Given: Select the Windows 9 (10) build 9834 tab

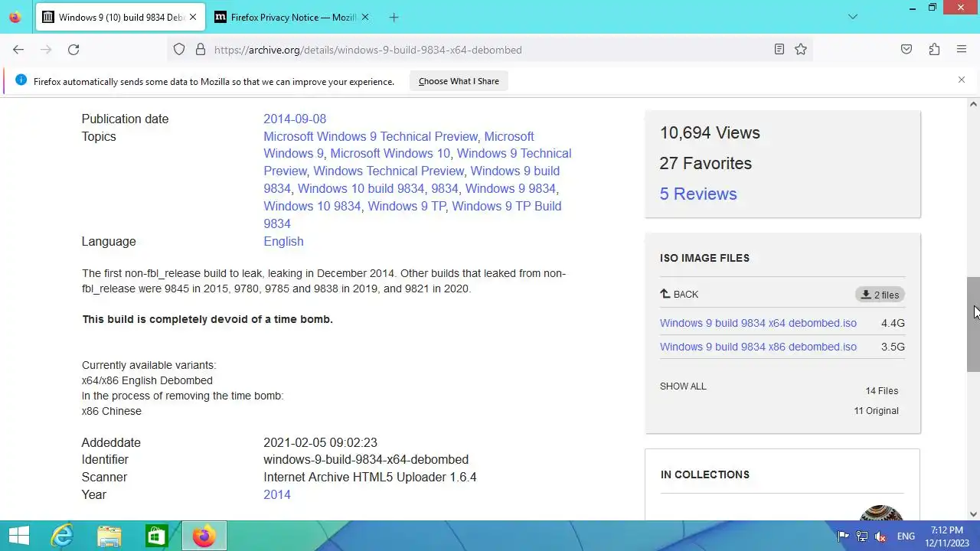Looking at the screenshot, I should (120, 17).
